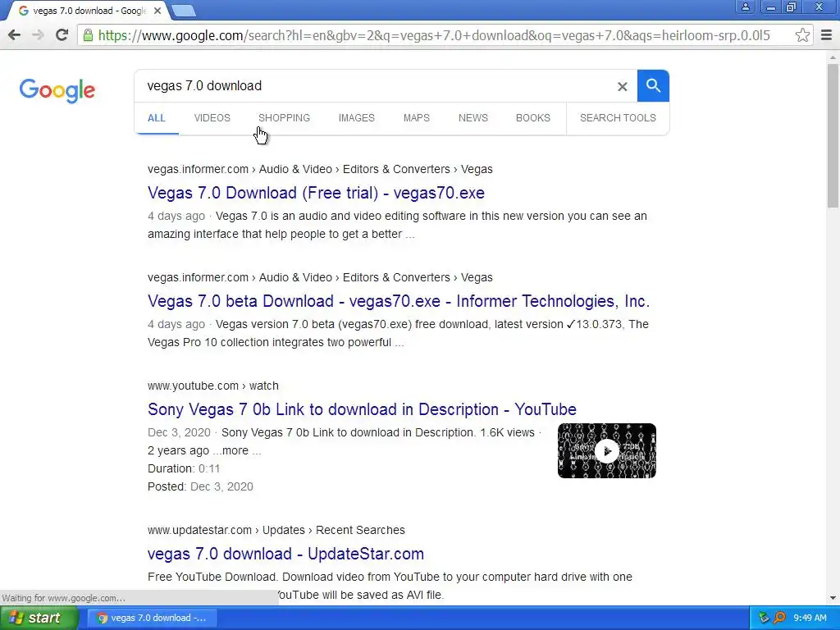Click the 9:49 AM clock

tap(810, 618)
